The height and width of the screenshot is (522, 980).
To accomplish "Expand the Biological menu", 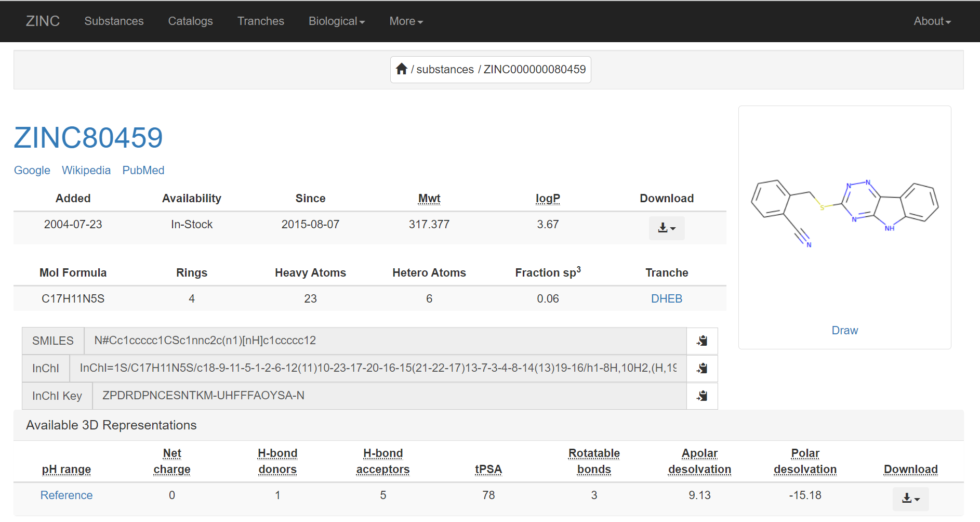I will coord(336,21).
